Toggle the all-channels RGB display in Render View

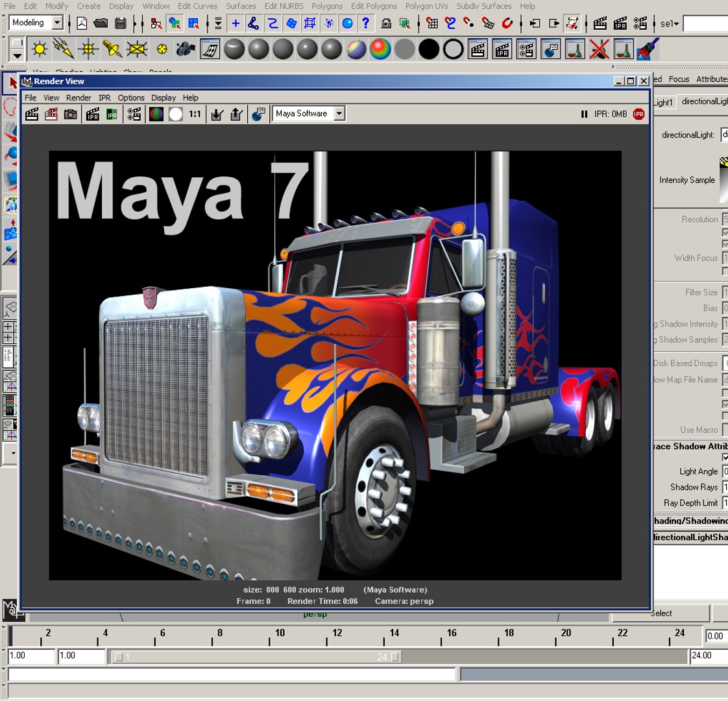(x=156, y=114)
